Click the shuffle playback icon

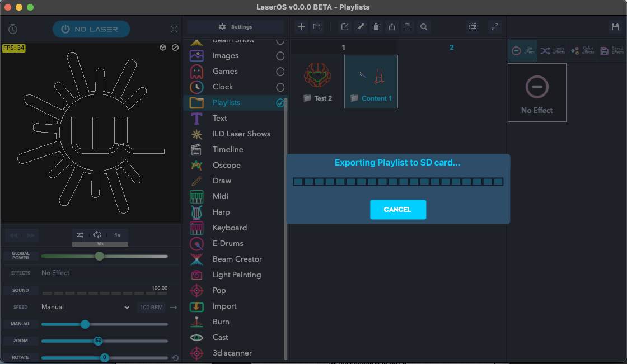point(80,235)
